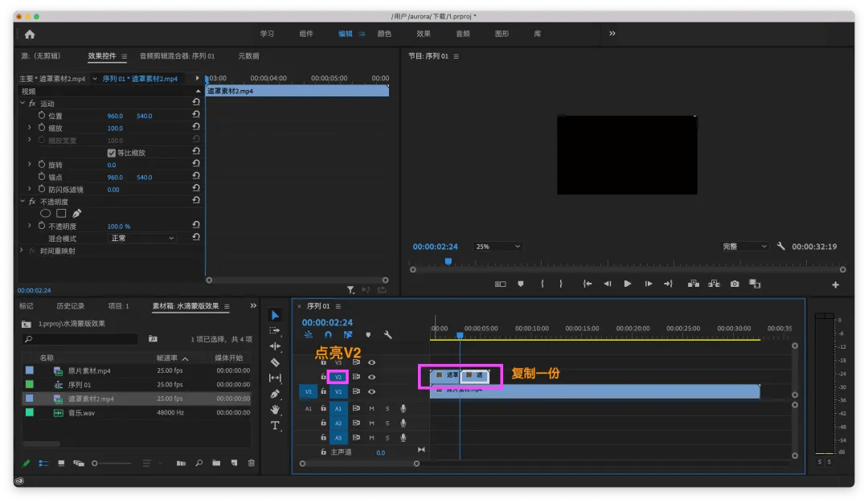Click the A1 source patching button

coord(309,408)
